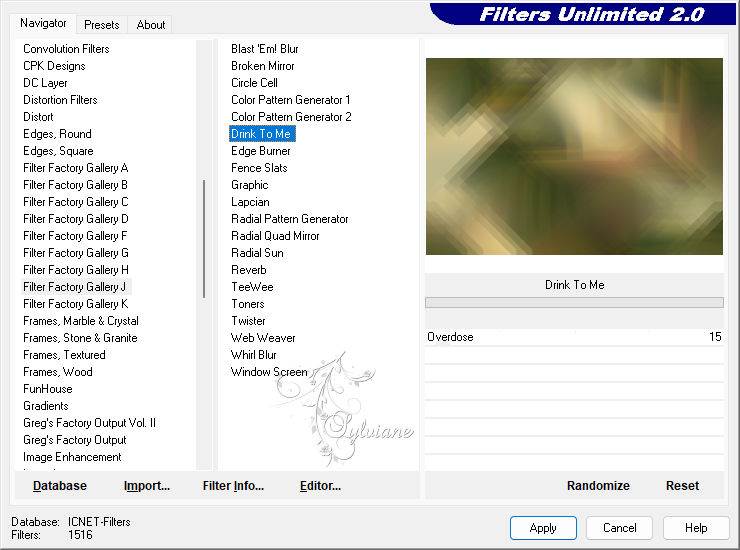
Task: Select Convolution Filters category
Action: 66,49
